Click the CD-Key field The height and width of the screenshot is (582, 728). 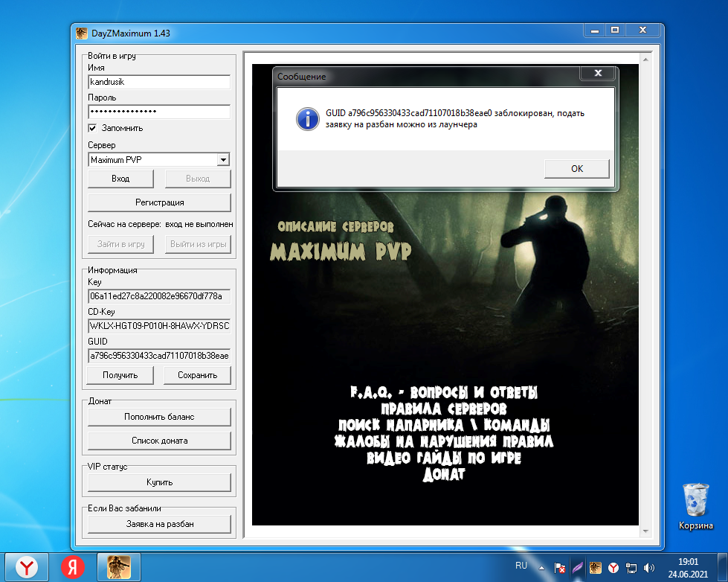159,326
